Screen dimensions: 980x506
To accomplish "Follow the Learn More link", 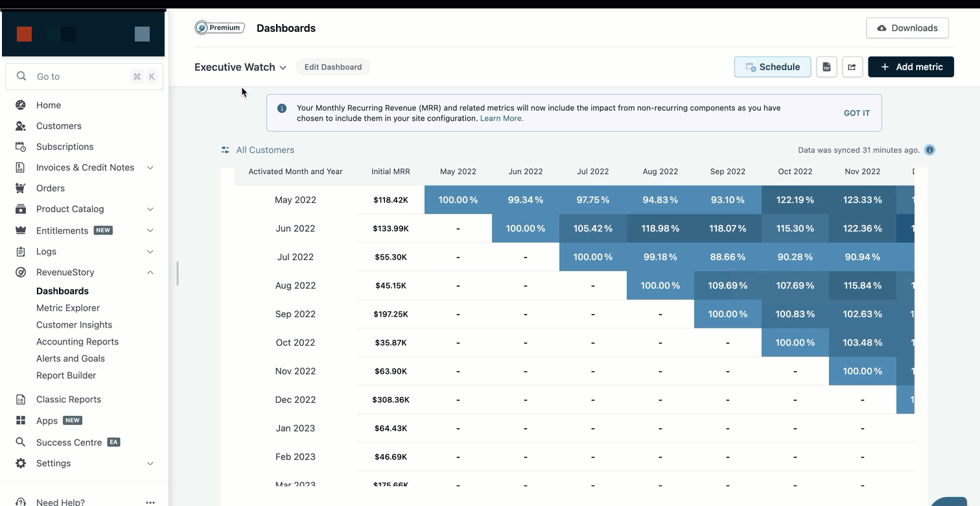I will pyautogui.click(x=502, y=119).
